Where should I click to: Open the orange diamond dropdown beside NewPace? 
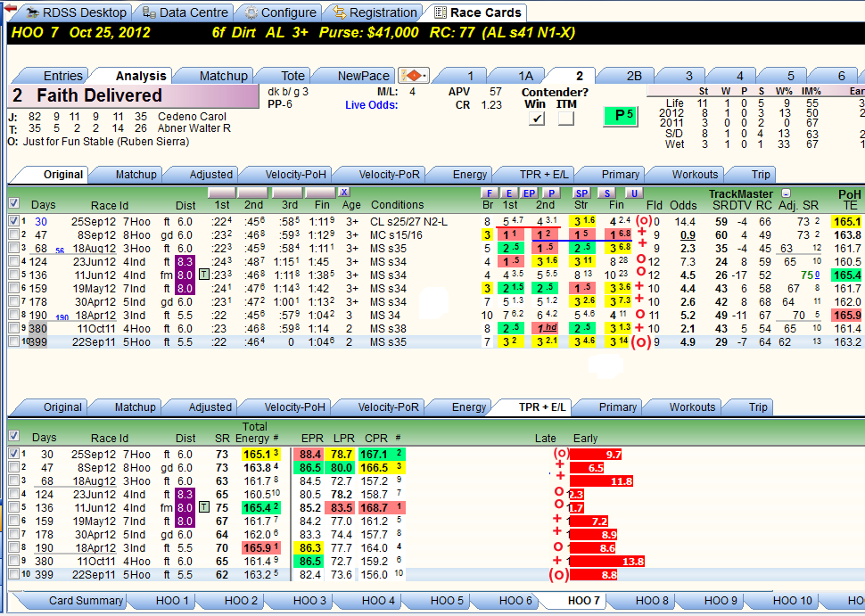pos(413,75)
